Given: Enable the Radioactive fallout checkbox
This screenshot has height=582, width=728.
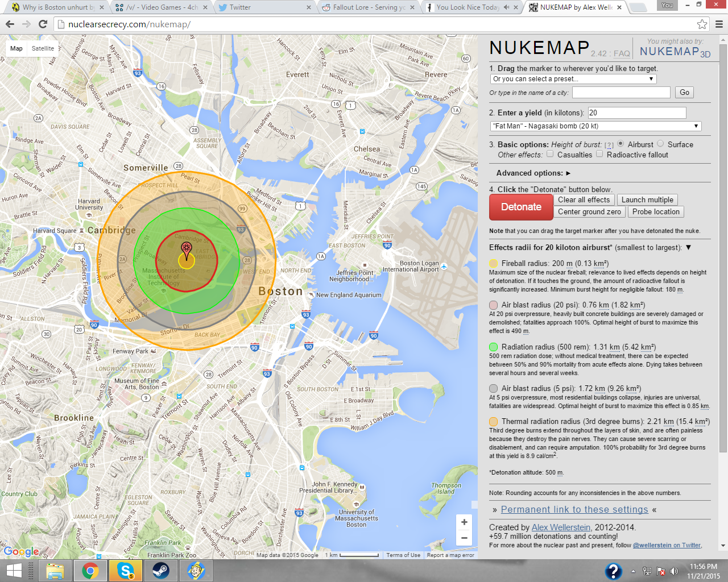Looking at the screenshot, I should point(599,154).
